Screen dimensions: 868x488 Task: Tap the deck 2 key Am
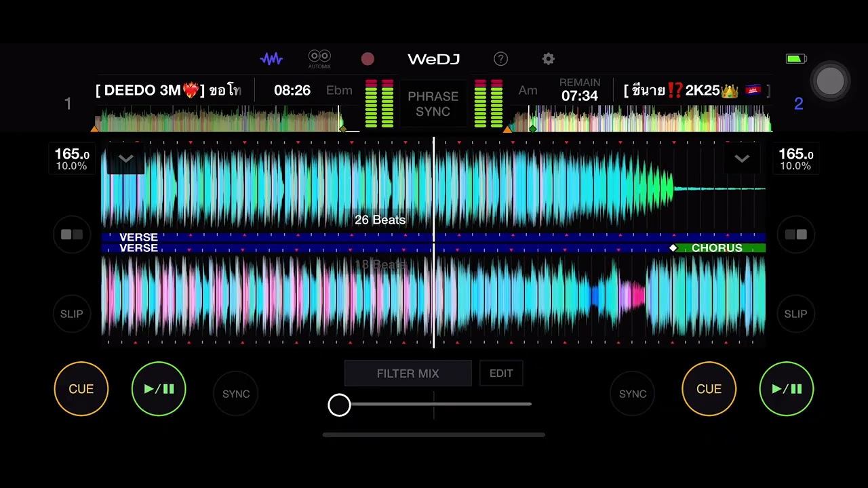point(528,90)
